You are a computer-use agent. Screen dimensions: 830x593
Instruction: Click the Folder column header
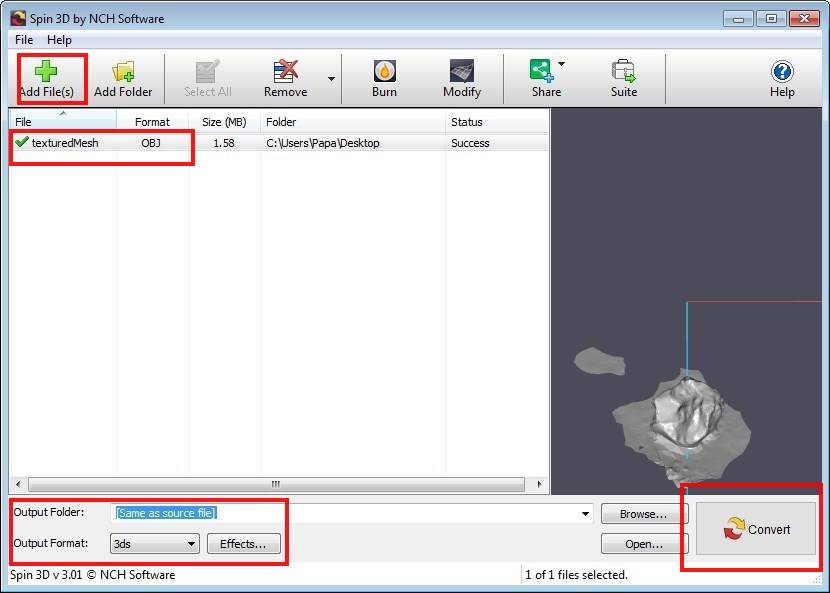point(353,121)
